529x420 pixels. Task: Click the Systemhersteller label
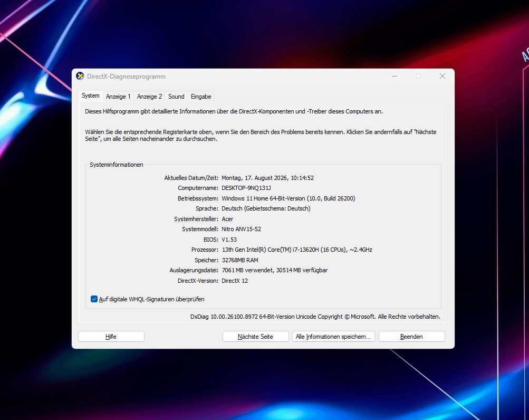tap(196, 219)
